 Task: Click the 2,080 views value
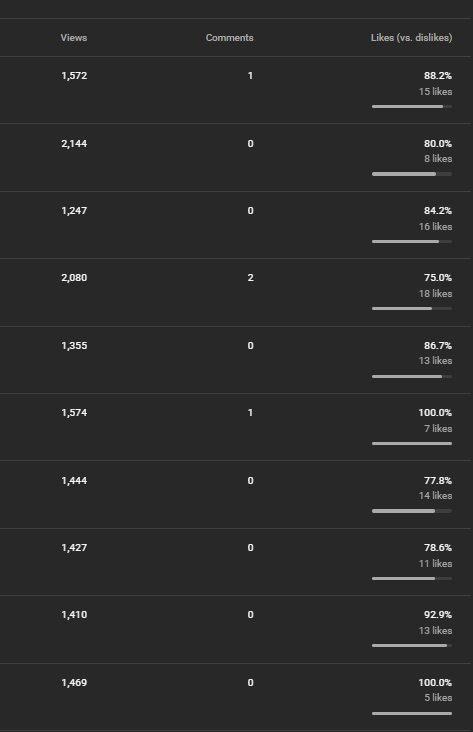click(74, 278)
